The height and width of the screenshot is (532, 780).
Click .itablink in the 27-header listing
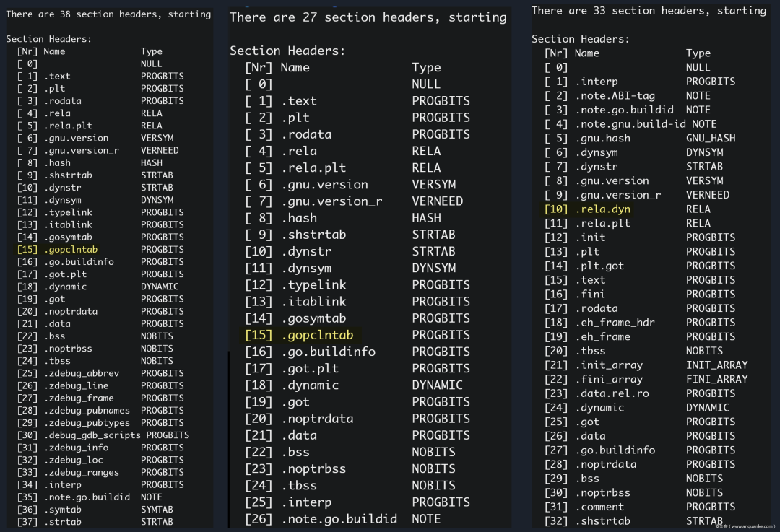click(314, 302)
